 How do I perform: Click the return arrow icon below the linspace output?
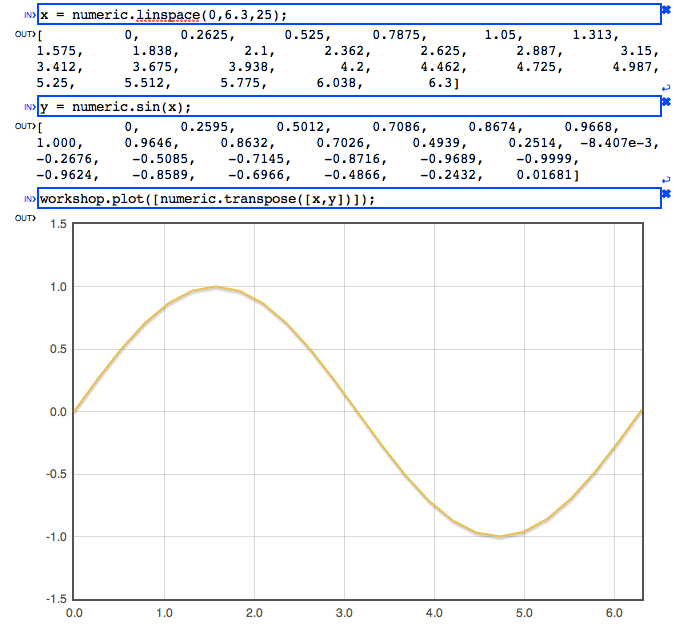tap(666, 88)
